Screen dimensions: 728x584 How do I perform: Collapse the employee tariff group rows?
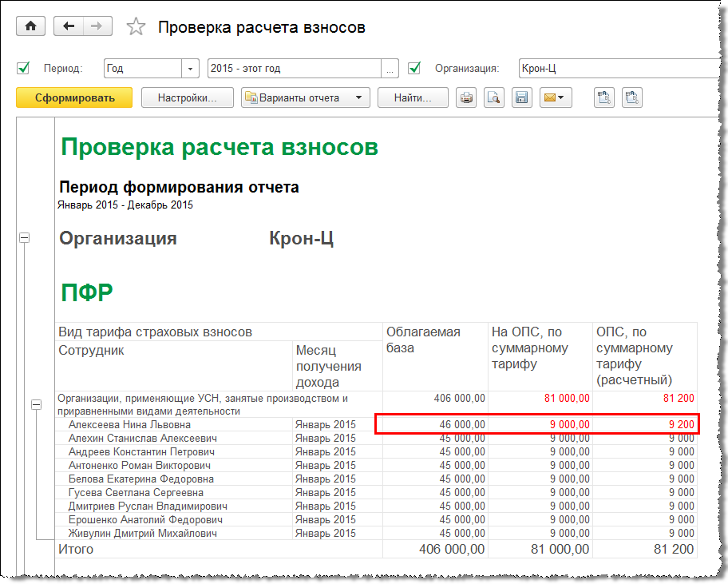pos(36,405)
